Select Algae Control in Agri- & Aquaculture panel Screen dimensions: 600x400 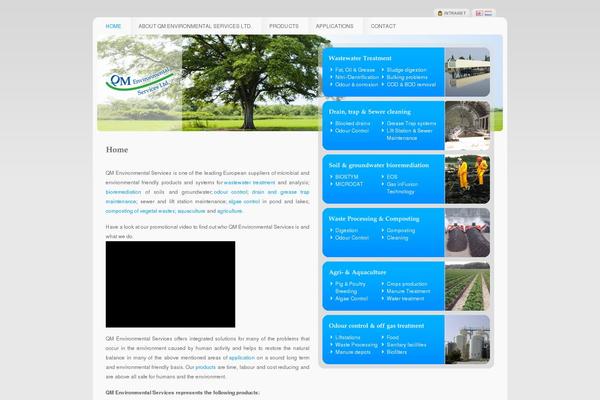[x=351, y=299]
